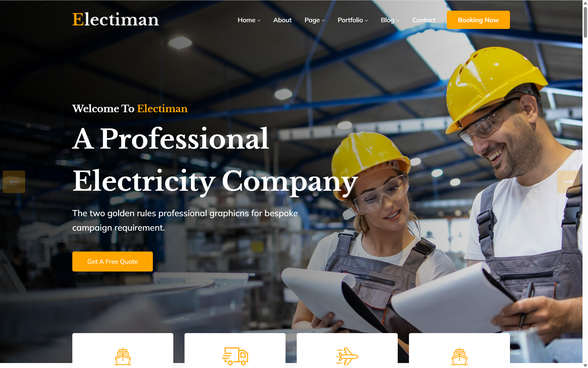Click Get A Free Quote button
The height and width of the screenshot is (368, 588).
click(112, 261)
